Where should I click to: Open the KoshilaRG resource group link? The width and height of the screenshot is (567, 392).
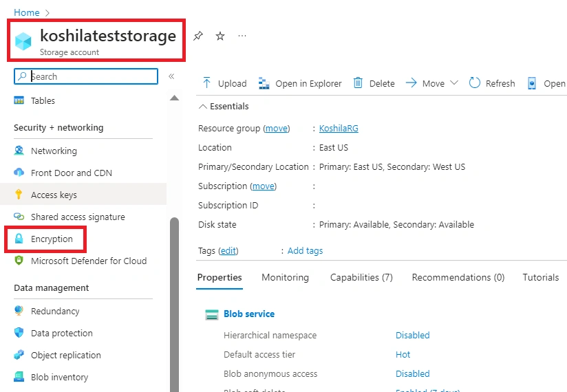(339, 128)
